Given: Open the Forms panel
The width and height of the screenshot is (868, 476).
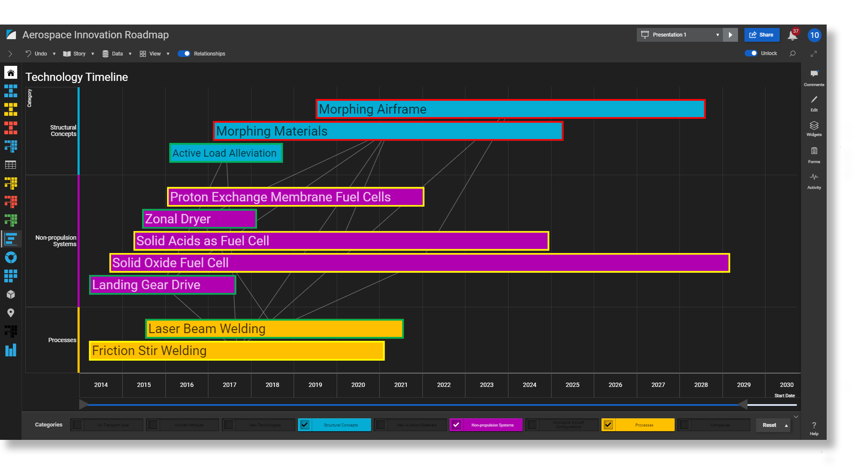Looking at the screenshot, I should (814, 155).
